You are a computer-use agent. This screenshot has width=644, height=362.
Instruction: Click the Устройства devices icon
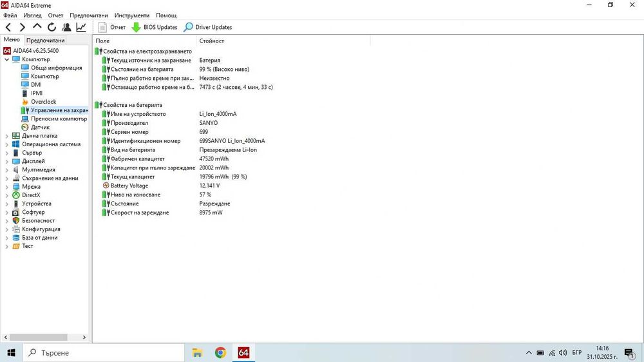(16, 204)
